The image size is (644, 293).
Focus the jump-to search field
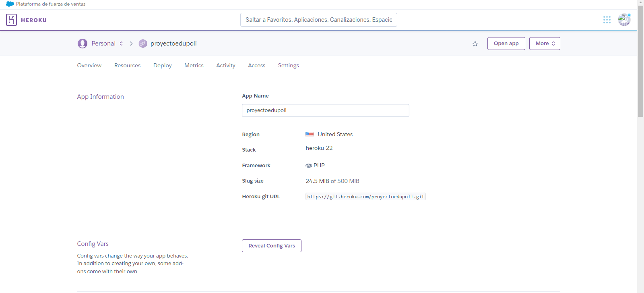(319, 20)
